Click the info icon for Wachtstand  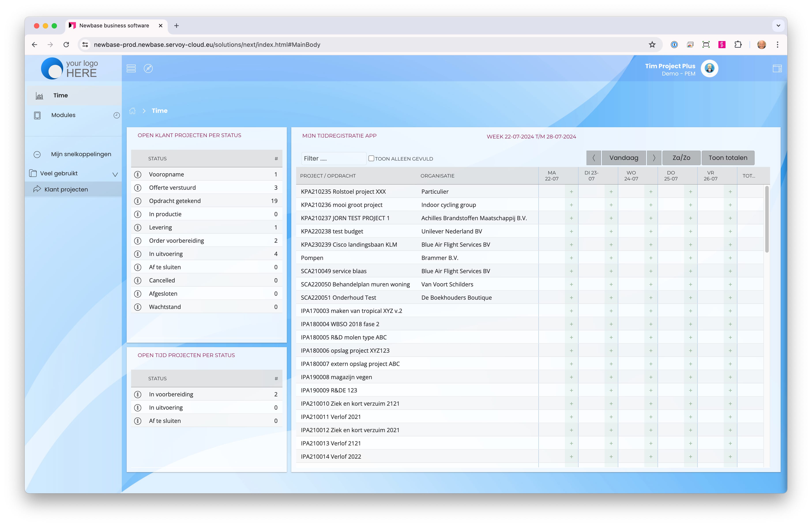[x=138, y=307]
